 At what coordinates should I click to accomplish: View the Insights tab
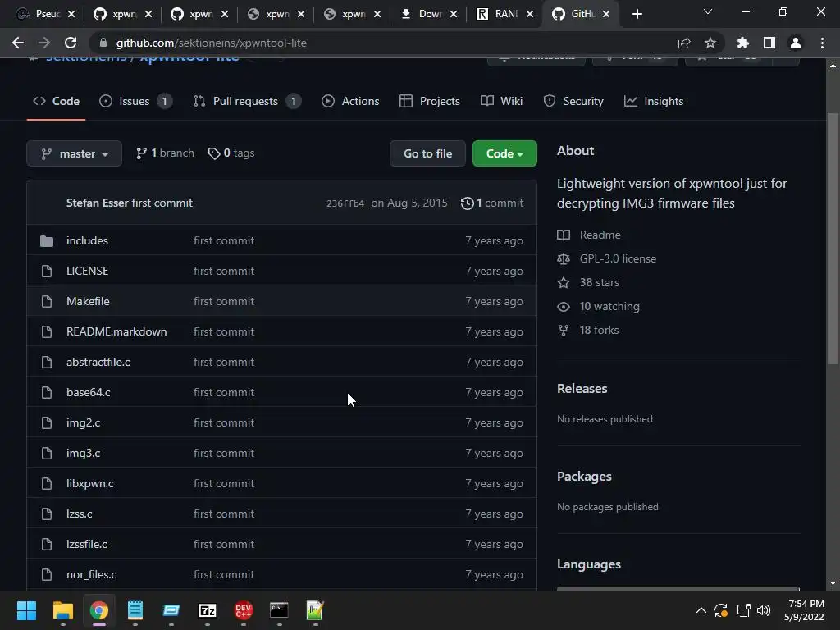654,101
